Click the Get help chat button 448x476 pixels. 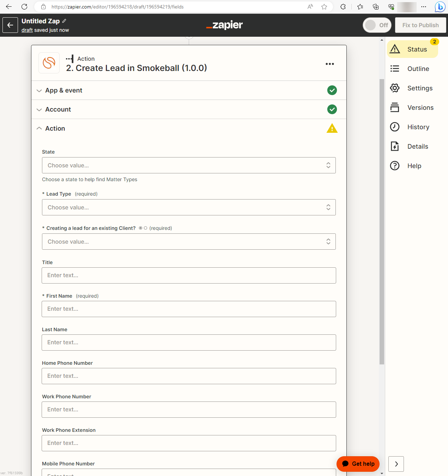[x=358, y=464]
